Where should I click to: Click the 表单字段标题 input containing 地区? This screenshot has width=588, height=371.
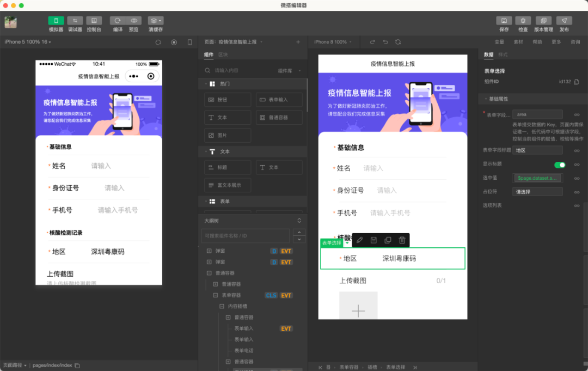coord(537,150)
